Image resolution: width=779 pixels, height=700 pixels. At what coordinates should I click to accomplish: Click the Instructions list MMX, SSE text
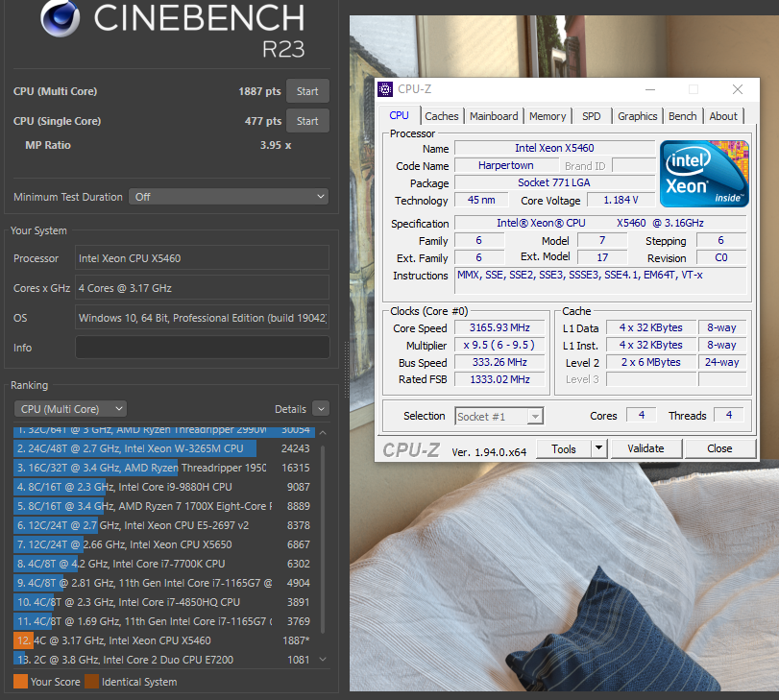pos(580,276)
